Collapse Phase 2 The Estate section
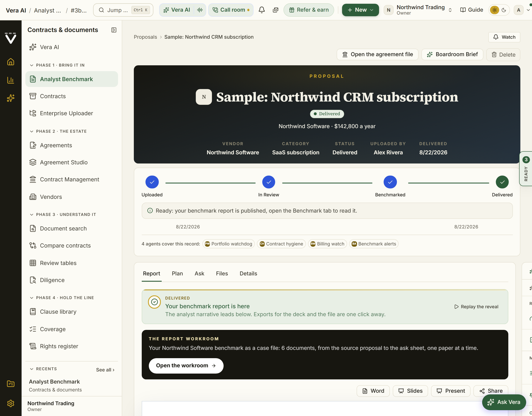Image resolution: width=532 pixels, height=416 pixels. [x=58, y=131]
